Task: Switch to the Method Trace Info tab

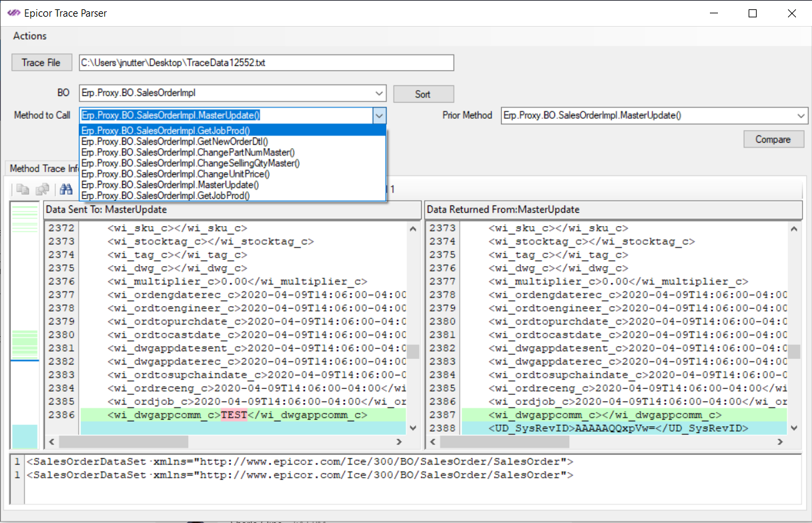Action: coord(41,169)
